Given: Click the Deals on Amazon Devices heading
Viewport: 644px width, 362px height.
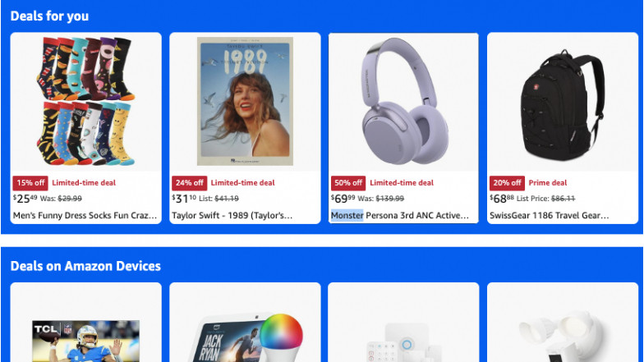Looking at the screenshot, I should coord(85,266).
